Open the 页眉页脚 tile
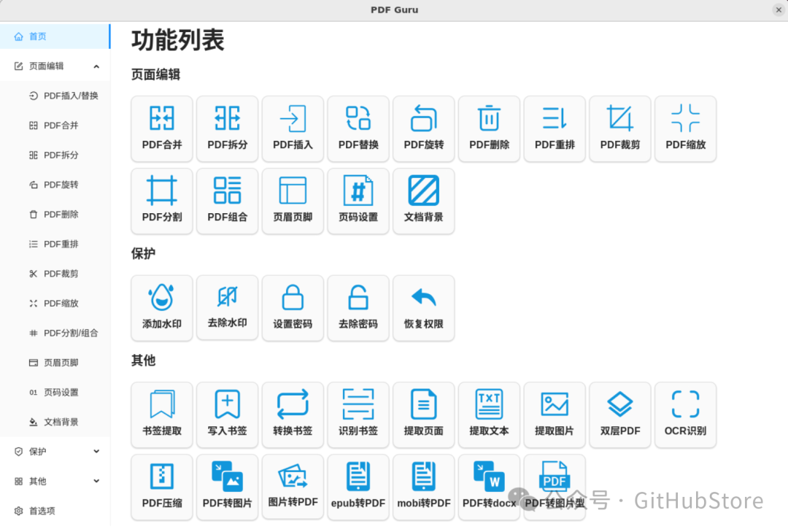 293,201
